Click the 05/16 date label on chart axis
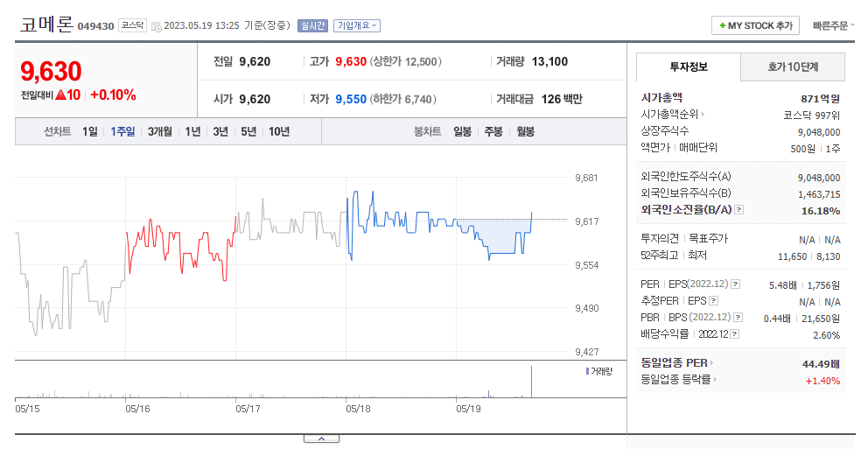The height and width of the screenshot is (449, 868). (138, 409)
